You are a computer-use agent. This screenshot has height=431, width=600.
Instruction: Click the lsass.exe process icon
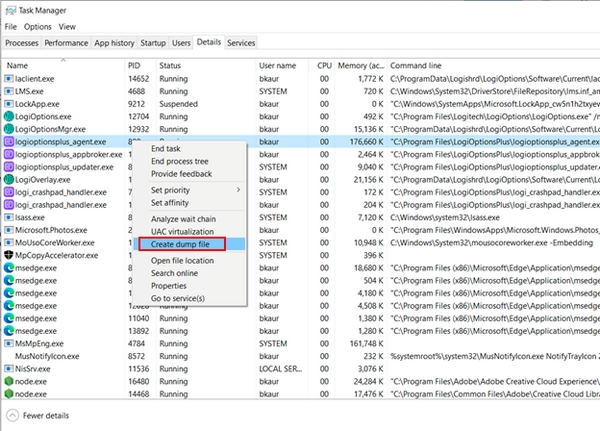click(x=8, y=217)
